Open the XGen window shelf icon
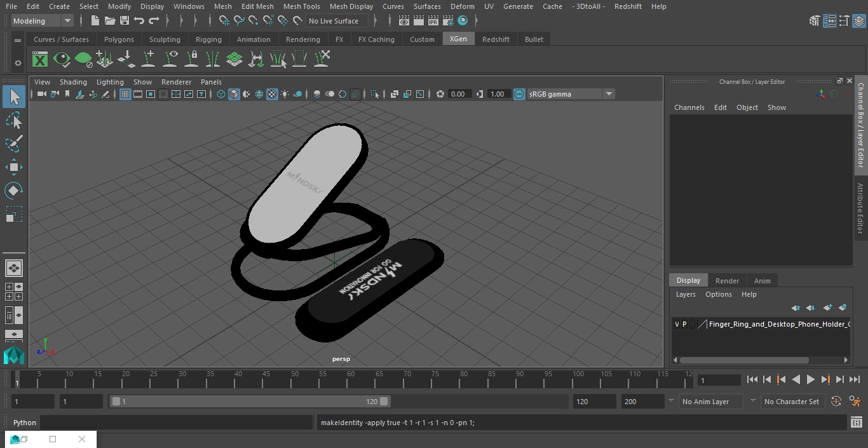868x448 pixels. coord(40,60)
